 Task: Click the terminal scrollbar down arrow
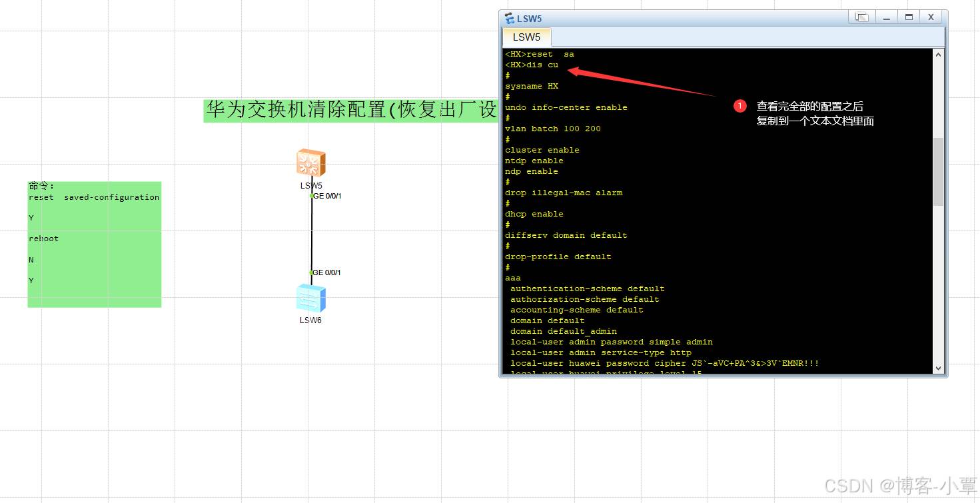pyautogui.click(x=938, y=368)
